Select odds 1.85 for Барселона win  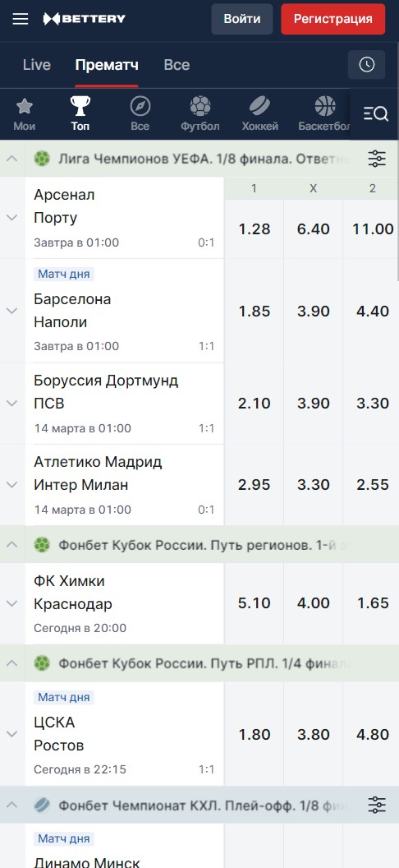[x=255, y=311]
